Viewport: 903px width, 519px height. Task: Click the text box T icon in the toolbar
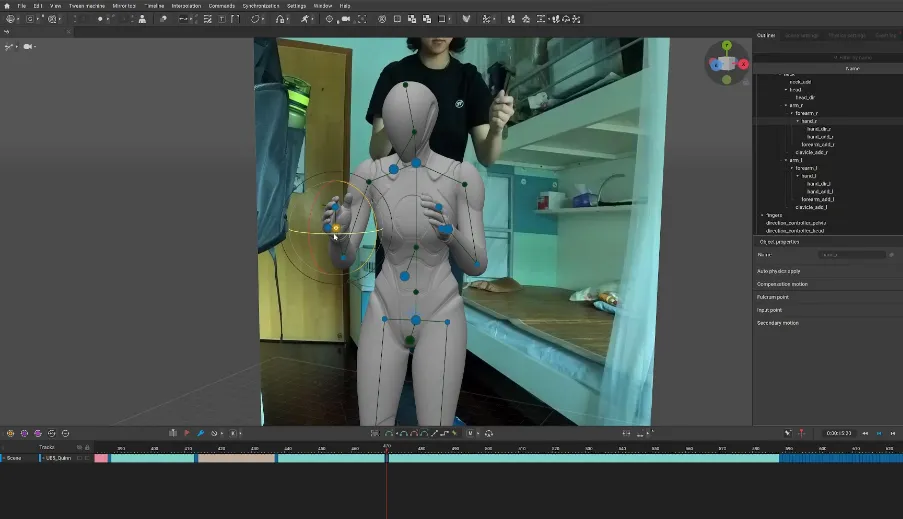[x=222, y=19]
